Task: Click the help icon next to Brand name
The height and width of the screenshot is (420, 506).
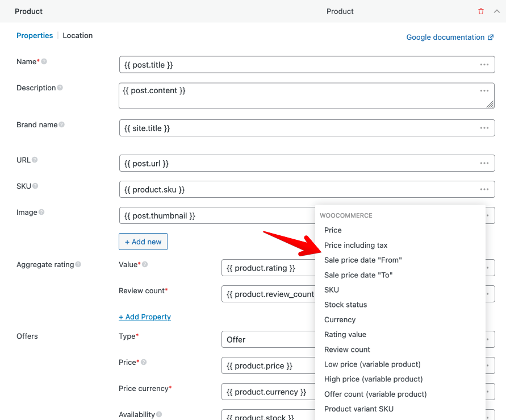Action: (61, 124)
